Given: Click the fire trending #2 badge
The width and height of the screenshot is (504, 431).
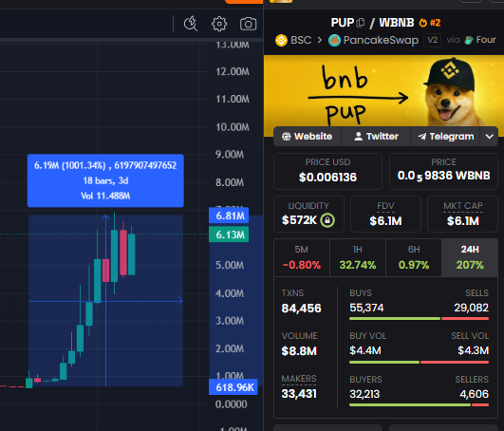Looking at the screenshot, I should point(430,23).
